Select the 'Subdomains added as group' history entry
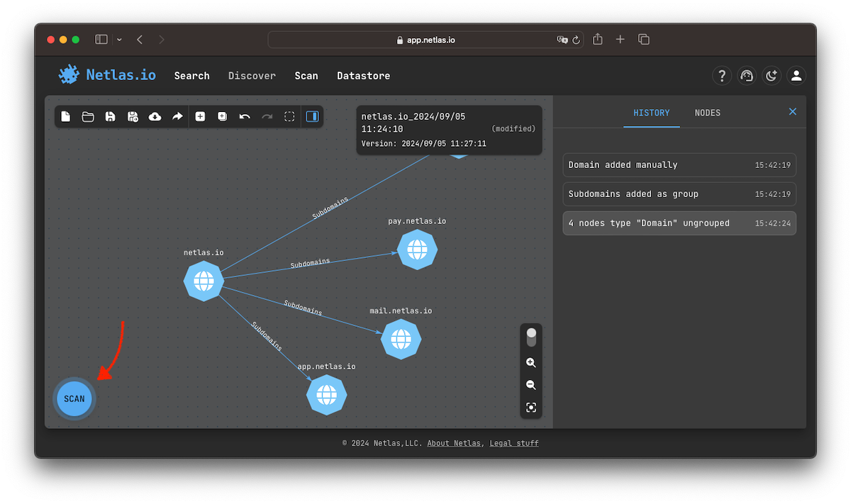The width and height of the screenshot is (851, 504). [679, 194]
